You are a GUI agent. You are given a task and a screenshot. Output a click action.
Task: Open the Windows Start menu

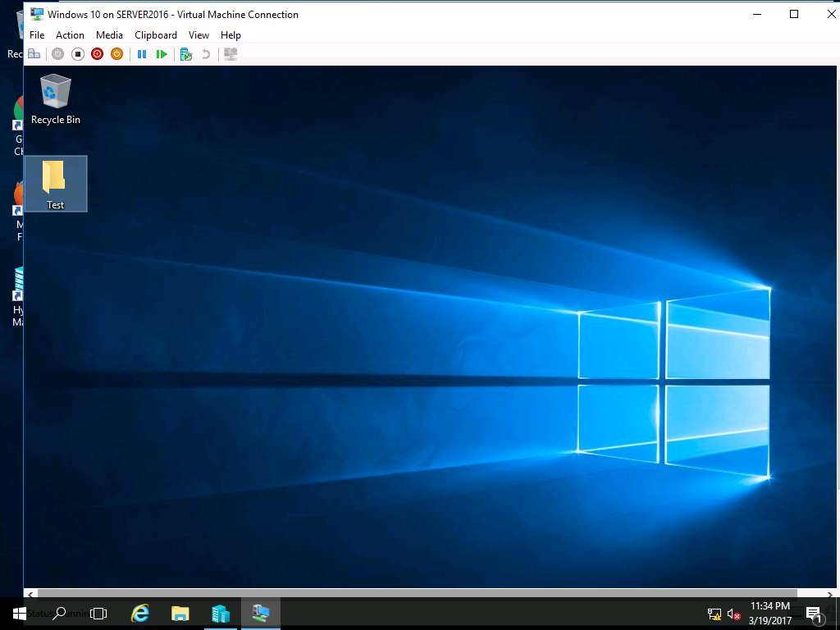tap(20, 614)
